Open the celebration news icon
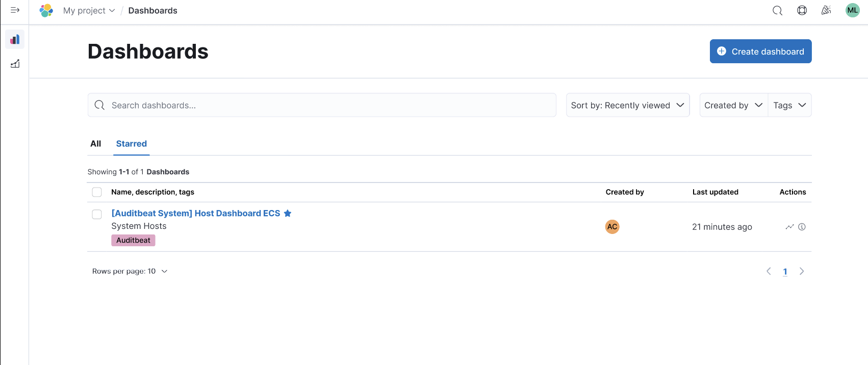The height and width of the screenshot is (365, 868). tap(826, 11)
